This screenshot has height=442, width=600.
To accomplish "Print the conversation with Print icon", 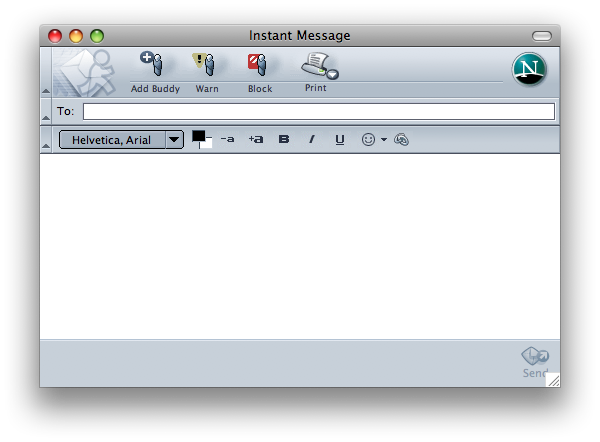I will [x=316, y=67].
